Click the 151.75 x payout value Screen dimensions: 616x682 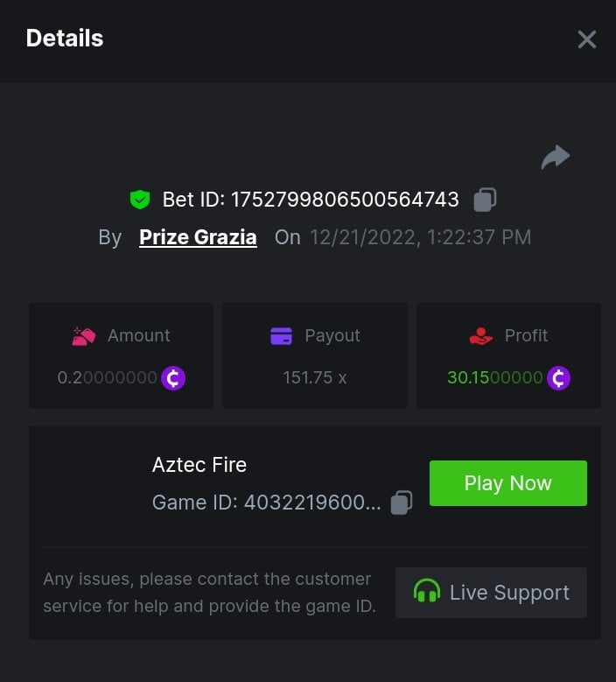[x=315, y=377]
